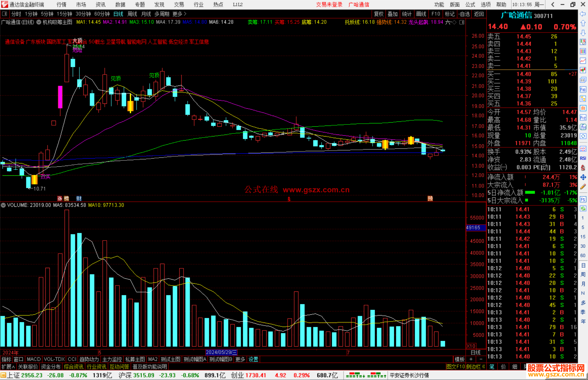The image size is (588, 380).
Task: Click the plus zoom-in button beside 模板
Action: [471, 359]
